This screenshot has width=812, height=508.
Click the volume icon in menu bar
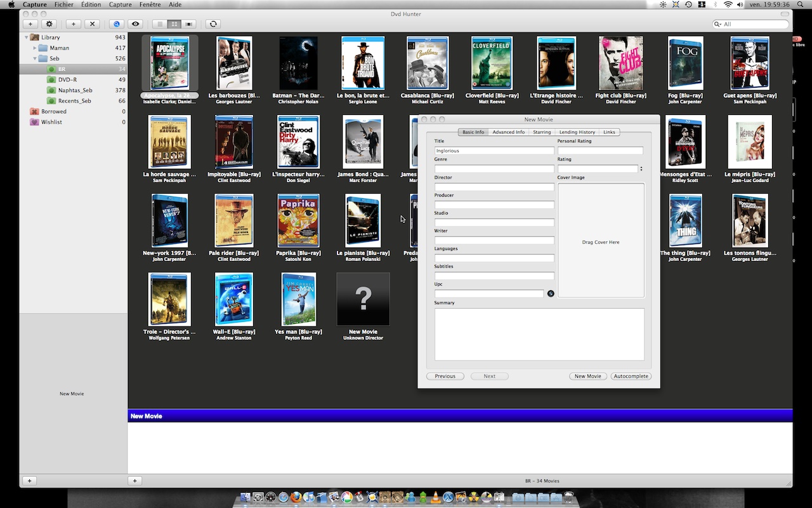click(x=740, y=4)
